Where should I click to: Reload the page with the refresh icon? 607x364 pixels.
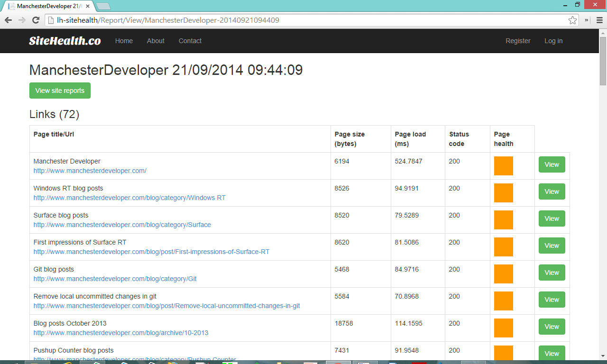pyautogui.click(x=36, y=20)
